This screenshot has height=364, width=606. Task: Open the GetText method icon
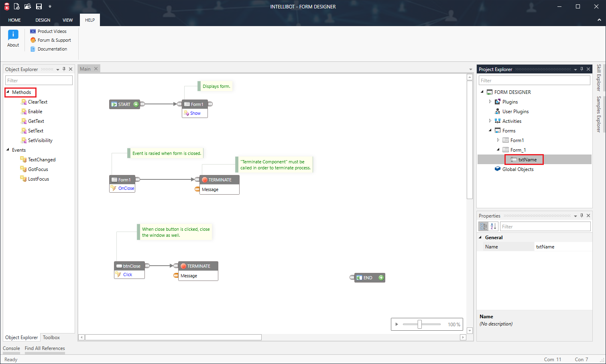(24, 121)
